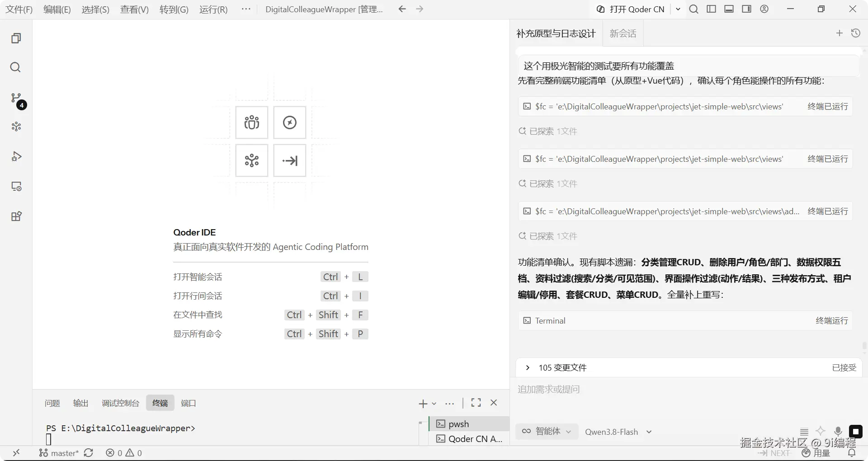Image resolution: width=868 pixels, height=461 pixels.
Task: Open the 用量 usage indicator in status bar
Action: [x=816, y=453]
